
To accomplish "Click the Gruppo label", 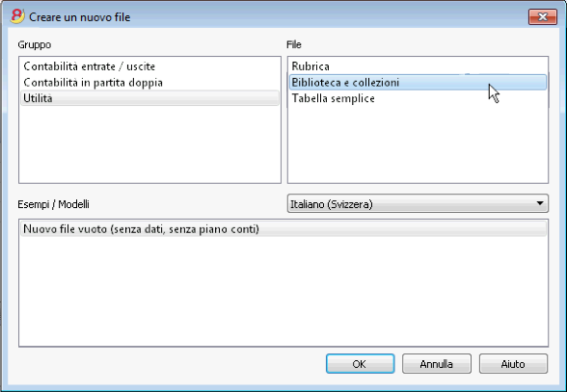I will (35, 45).
